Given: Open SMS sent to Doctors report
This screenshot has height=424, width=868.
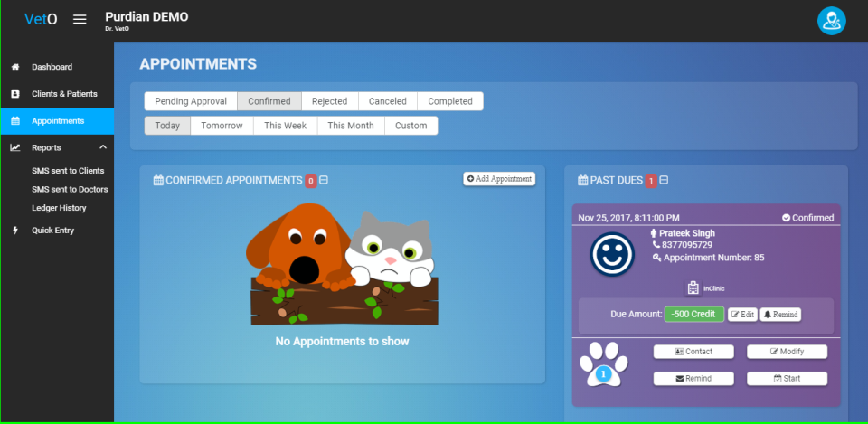Looking at the screenshot, I should (x=70, y=189).
